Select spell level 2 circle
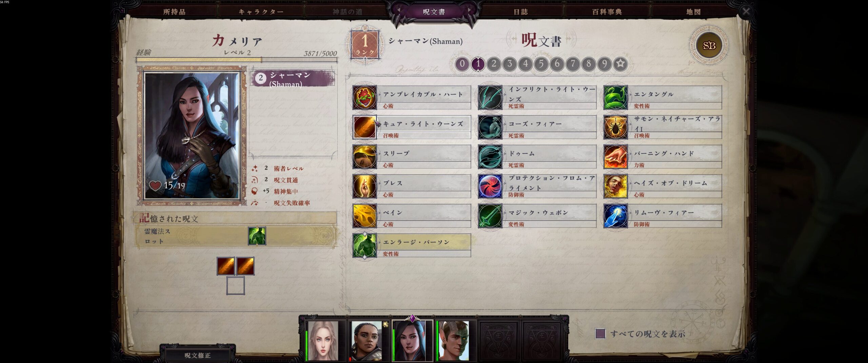Viewport: 868px width, 363px height. 494,64
